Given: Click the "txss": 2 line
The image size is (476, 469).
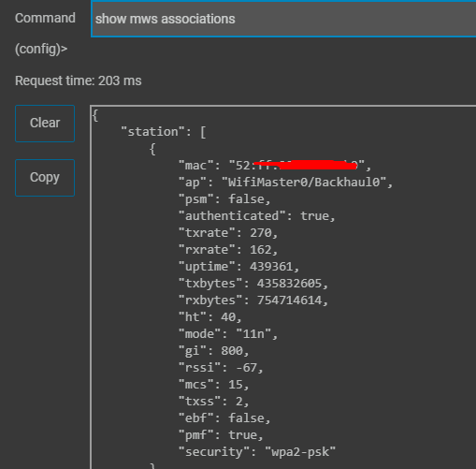Looking at the screenshot, I should (213, 402).
